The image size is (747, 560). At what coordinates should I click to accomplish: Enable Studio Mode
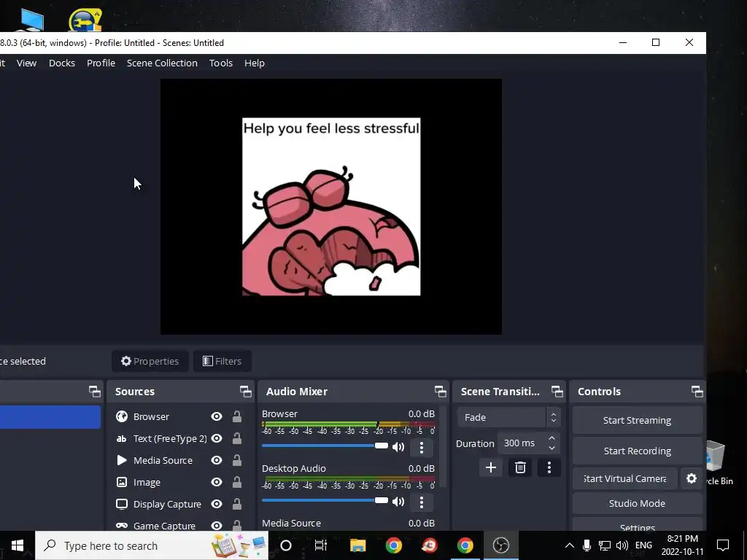(638, 503)
